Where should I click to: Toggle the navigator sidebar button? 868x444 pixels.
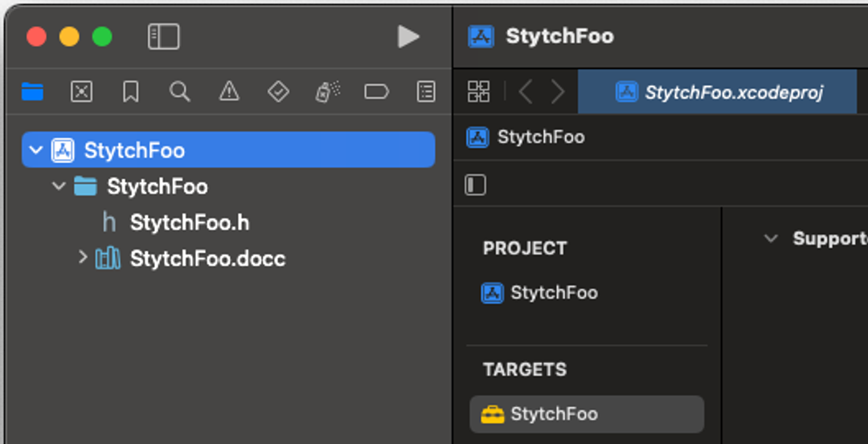[x=163, y=36]
